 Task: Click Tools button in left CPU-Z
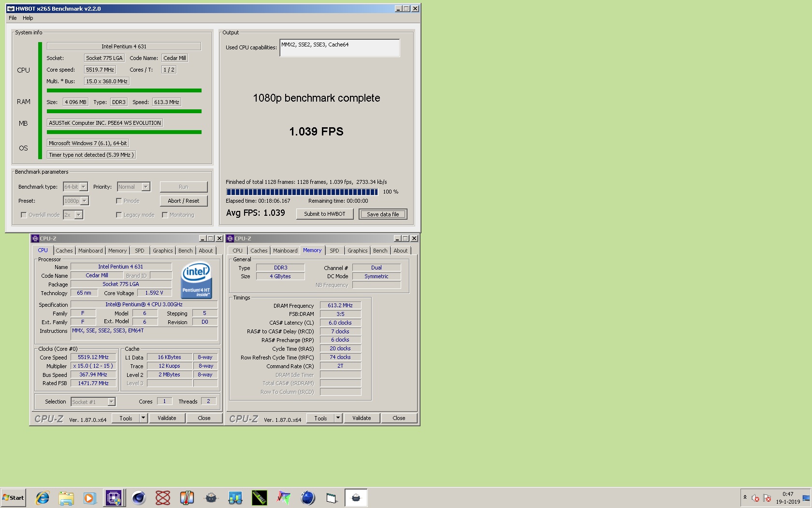tap(126, 418)
